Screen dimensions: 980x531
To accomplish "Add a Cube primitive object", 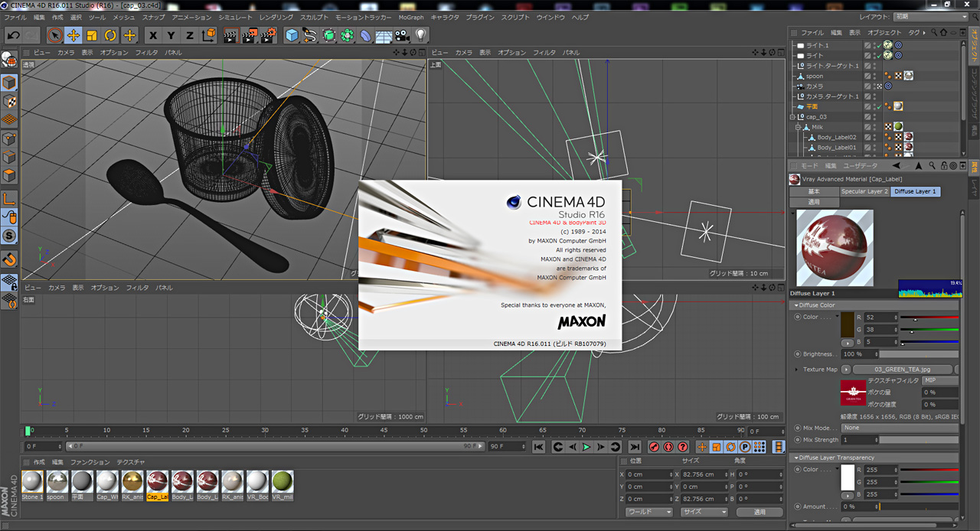I will click(292, 35).
